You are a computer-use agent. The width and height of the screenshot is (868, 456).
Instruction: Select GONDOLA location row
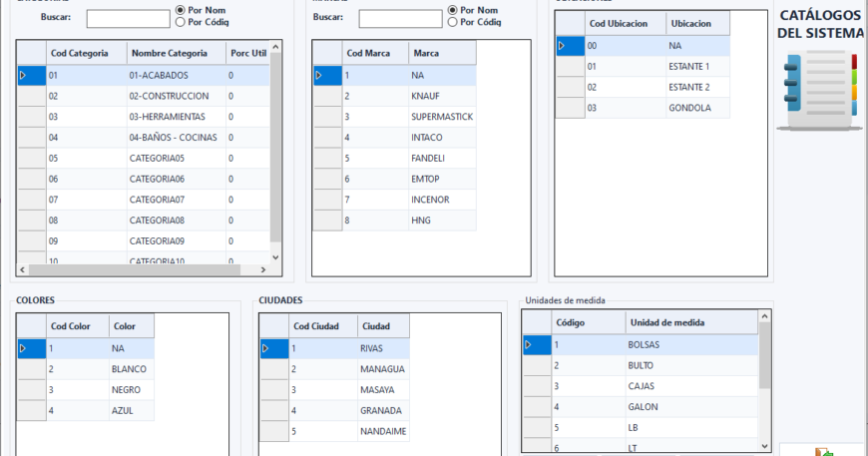(643, 108)
